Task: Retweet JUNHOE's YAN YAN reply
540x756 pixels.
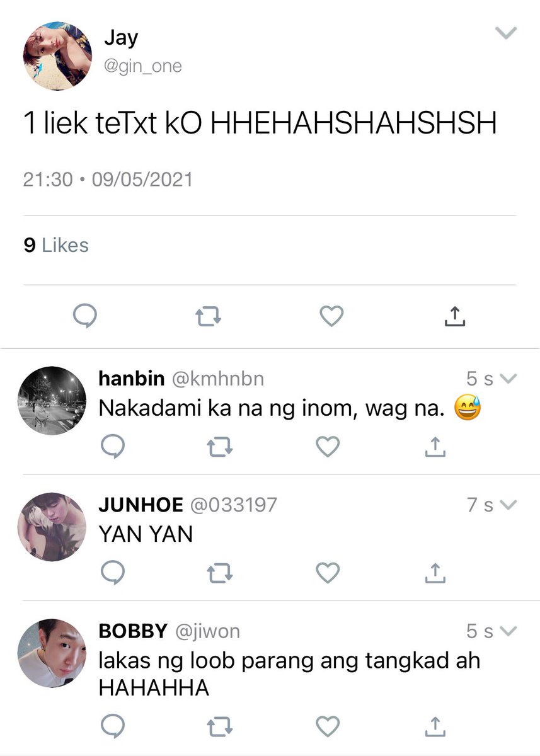Action: coord(220,572)
